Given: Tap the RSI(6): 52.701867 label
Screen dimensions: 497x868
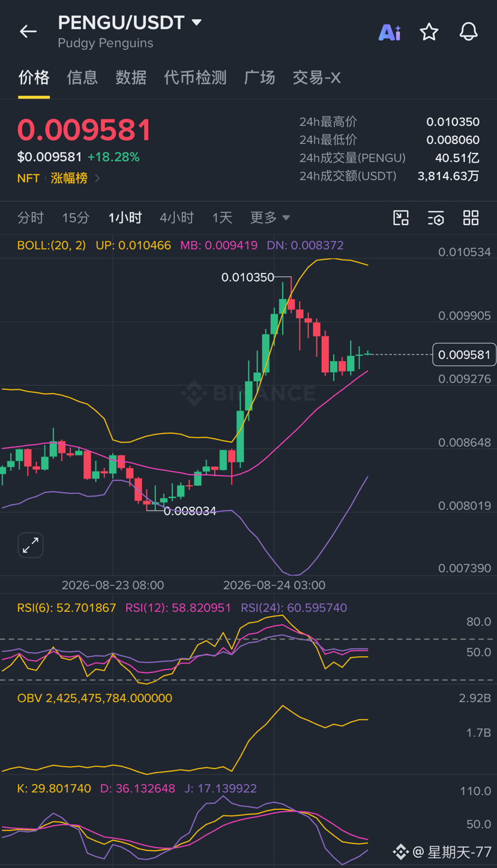Looking at the screenshot, I should click(67, 608).
